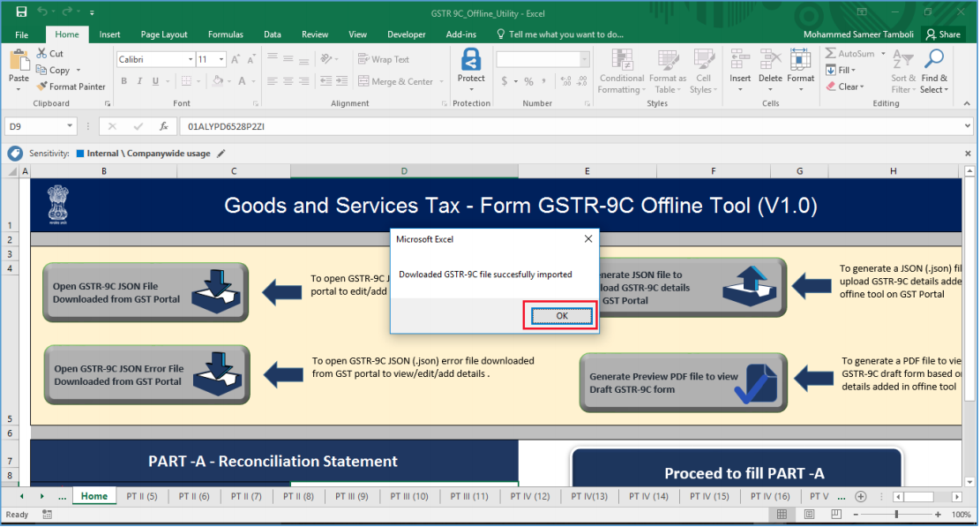Click Open GSTR-9C JSON File Downloaded button
This screenshot has width=980, height=527.
[146, 292]
